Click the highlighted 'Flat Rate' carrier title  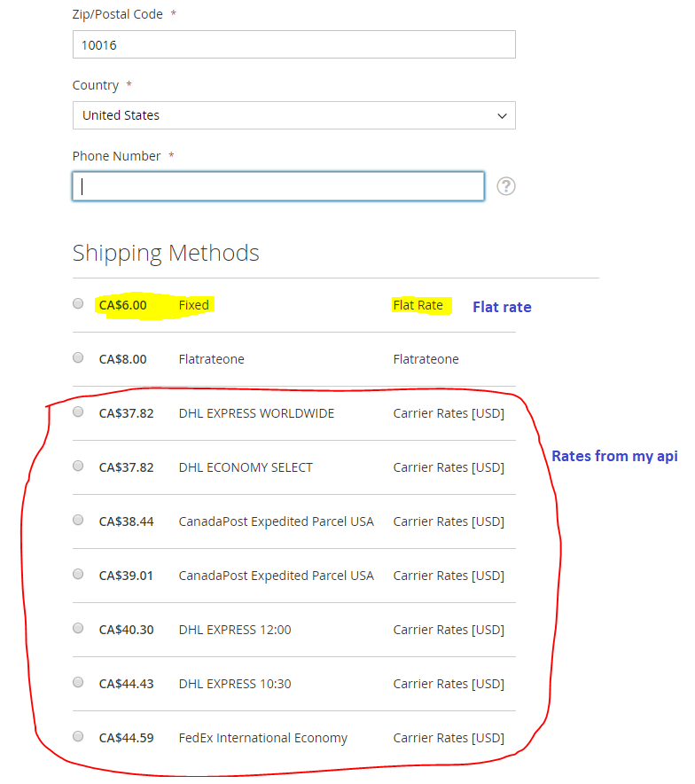click(x=418, y=305)
